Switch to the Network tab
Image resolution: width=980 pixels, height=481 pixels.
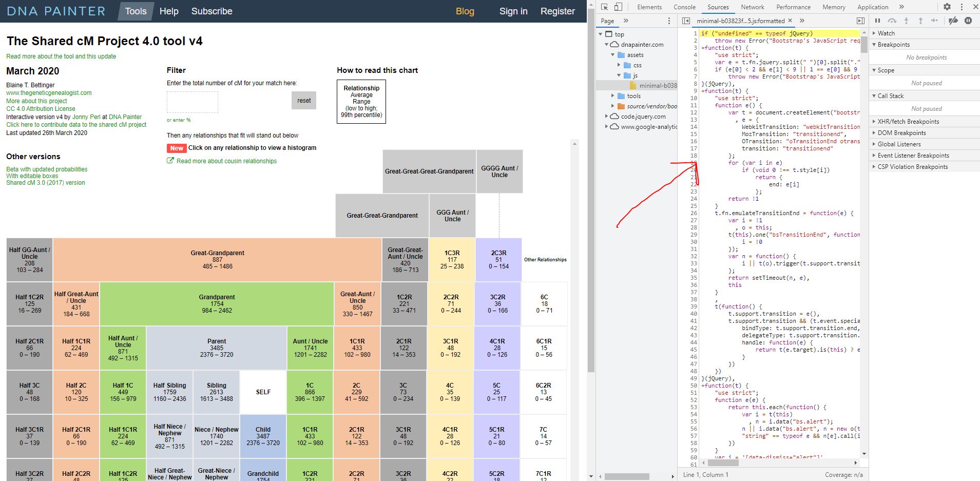752,7
